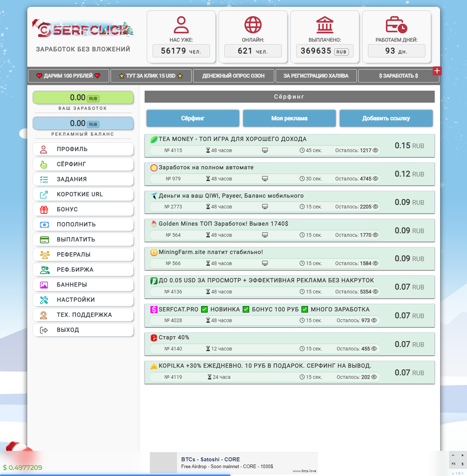Click the $ button in the corner widget
The height and width of the screenshot is (476, 467).
click(x=462, y=464)
